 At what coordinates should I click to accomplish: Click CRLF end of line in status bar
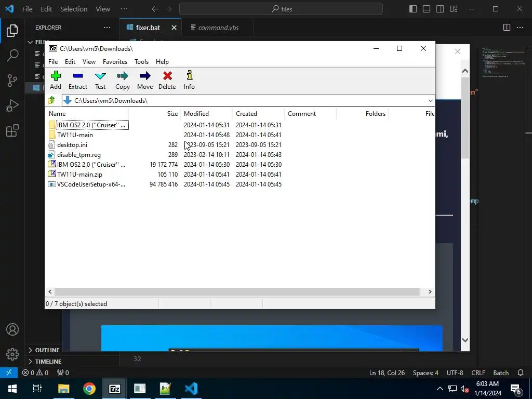(478, 373)
